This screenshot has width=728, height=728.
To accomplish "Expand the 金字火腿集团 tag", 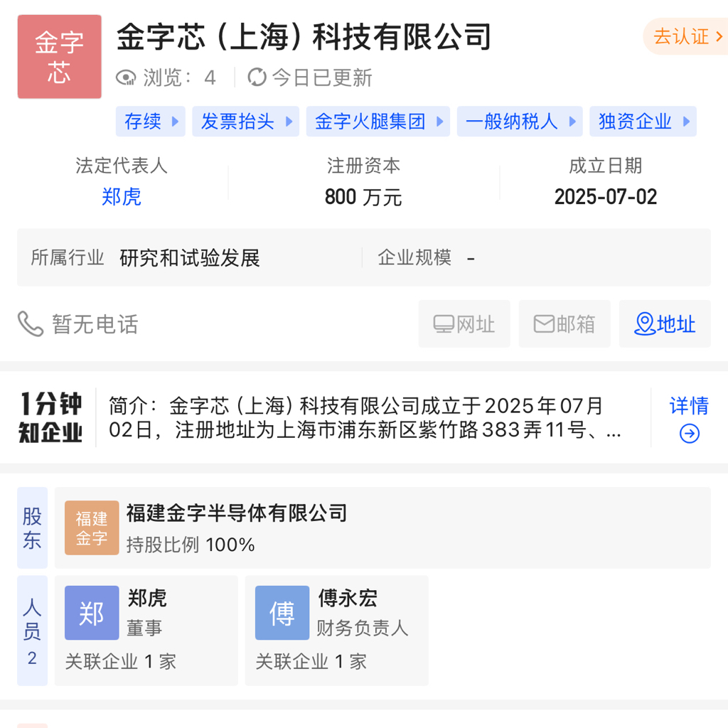I will [378, 122].
